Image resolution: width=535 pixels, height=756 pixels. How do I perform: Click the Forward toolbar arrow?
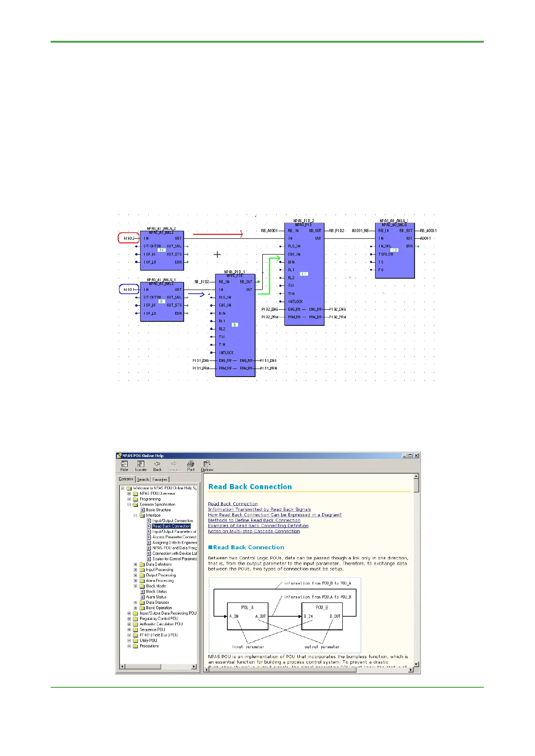point(174,466)
